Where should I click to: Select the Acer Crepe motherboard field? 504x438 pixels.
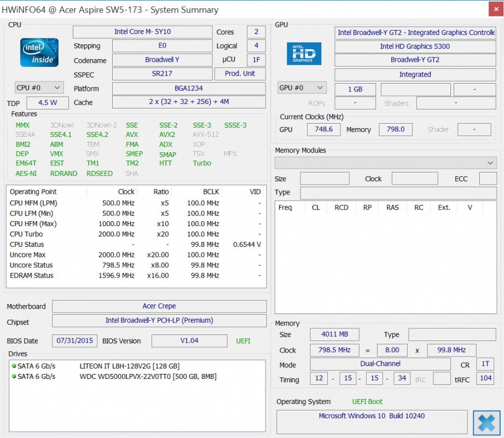coord(159,306)
